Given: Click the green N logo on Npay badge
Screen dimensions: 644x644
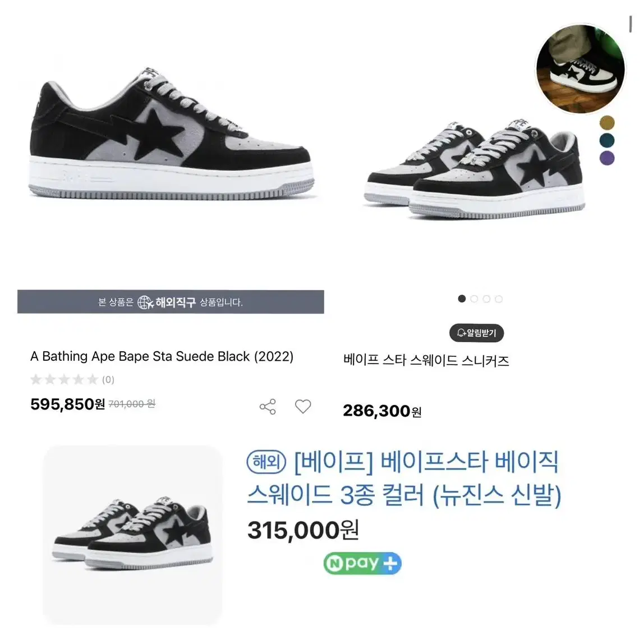Looking at the screenshot, I should pos(335,563).
